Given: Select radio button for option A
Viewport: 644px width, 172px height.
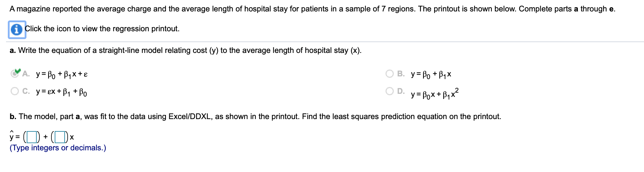Looking at the screenshot, I should coord(14,74).
